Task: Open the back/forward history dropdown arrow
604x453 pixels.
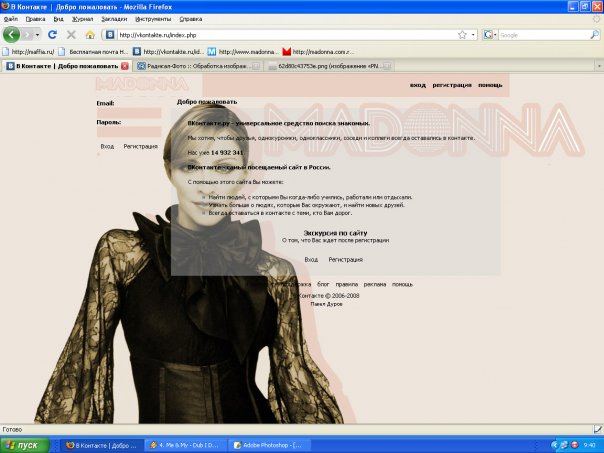Action: pos(37,35)
